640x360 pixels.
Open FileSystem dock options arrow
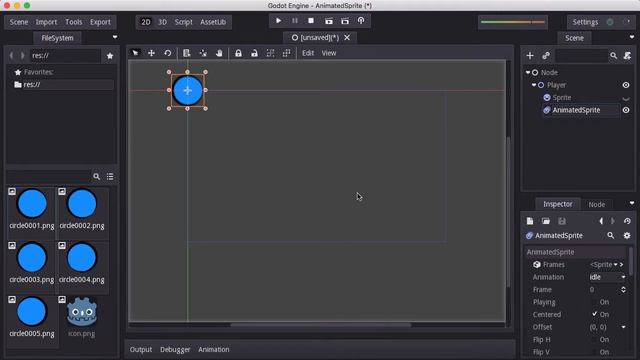(x=115, y=37)
